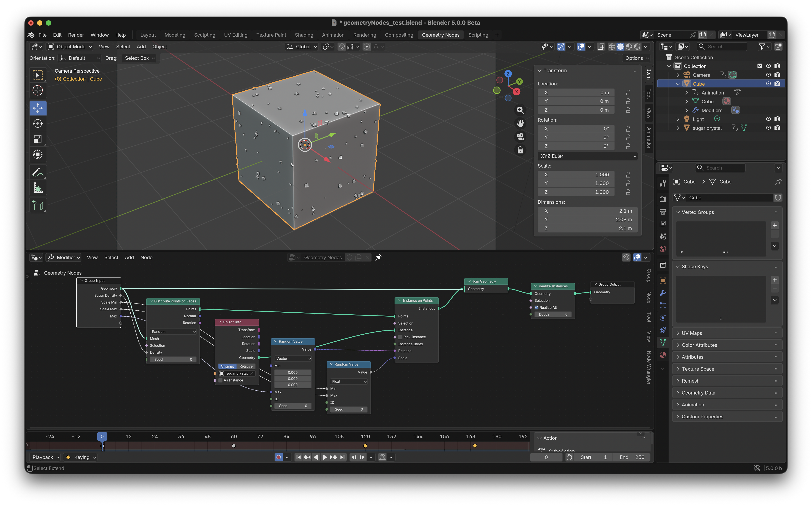Toggle camera view icon in viewport
This screenshot has width=812, height=506.
coord(520,136)
